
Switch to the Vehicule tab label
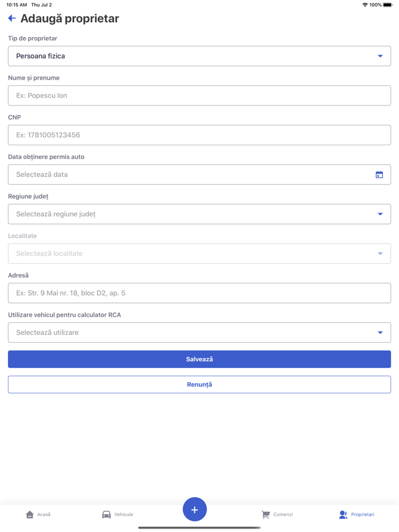point(124,514)
